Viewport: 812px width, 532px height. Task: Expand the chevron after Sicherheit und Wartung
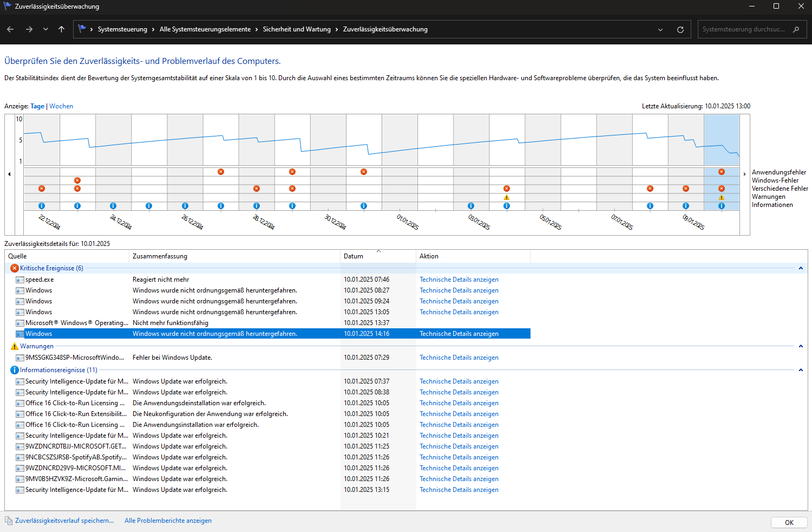[x=337, y=29]
